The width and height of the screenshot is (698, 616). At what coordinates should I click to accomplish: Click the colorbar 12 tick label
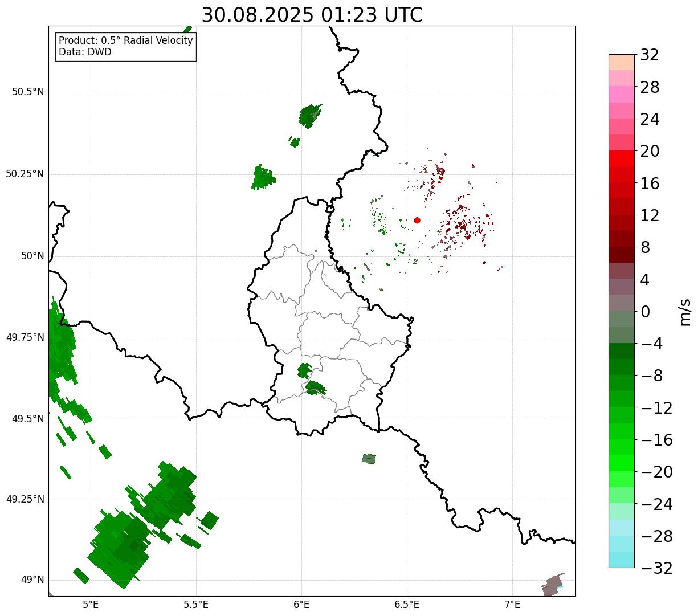click(x=650, y=215)
